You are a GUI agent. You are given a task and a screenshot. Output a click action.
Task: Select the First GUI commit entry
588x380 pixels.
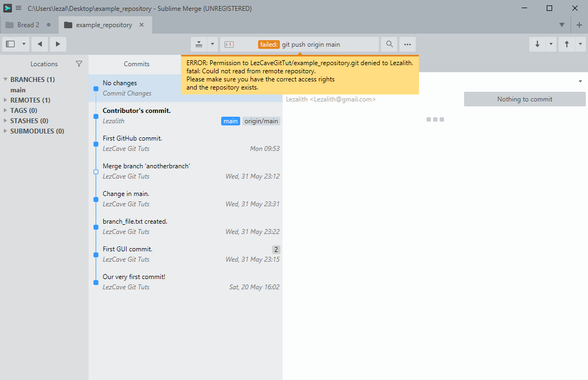pos(186,255)
